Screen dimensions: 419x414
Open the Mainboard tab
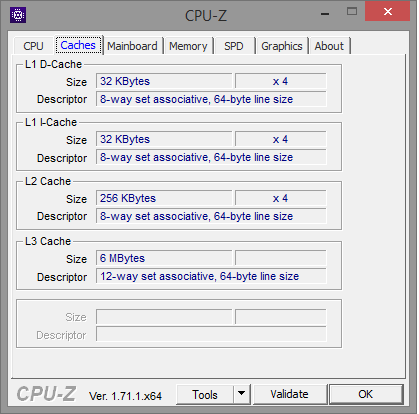coord(132,46)
